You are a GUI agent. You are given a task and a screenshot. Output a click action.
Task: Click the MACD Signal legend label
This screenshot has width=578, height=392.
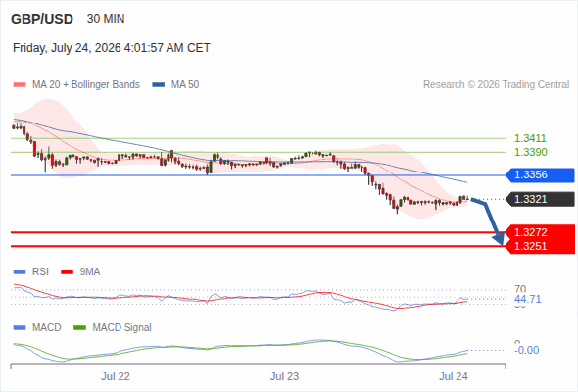tap(122, 327)
